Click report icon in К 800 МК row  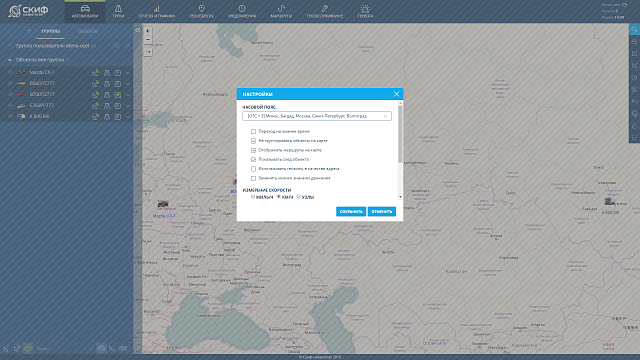[x=118, y=117]
